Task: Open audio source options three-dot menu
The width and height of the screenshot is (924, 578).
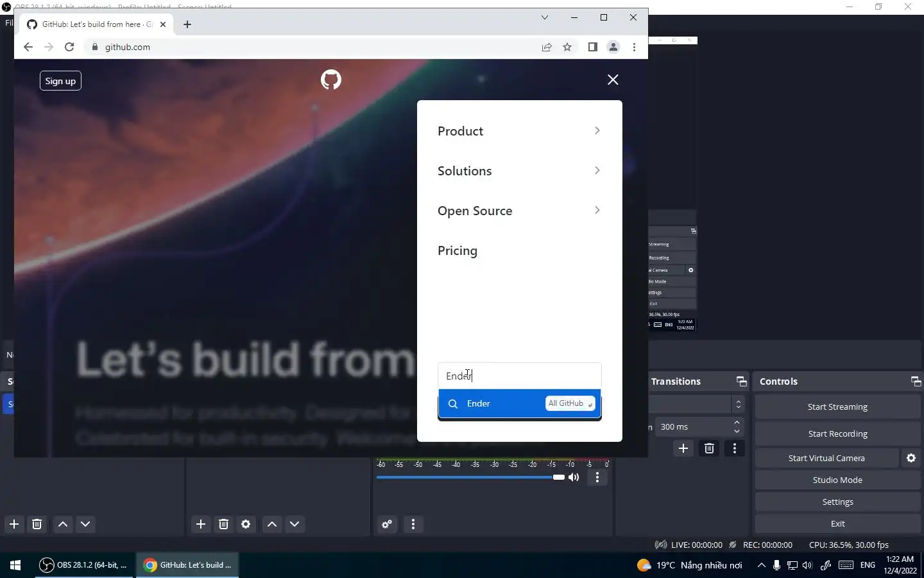Action: pyautogui.click(x=597, y=477)
